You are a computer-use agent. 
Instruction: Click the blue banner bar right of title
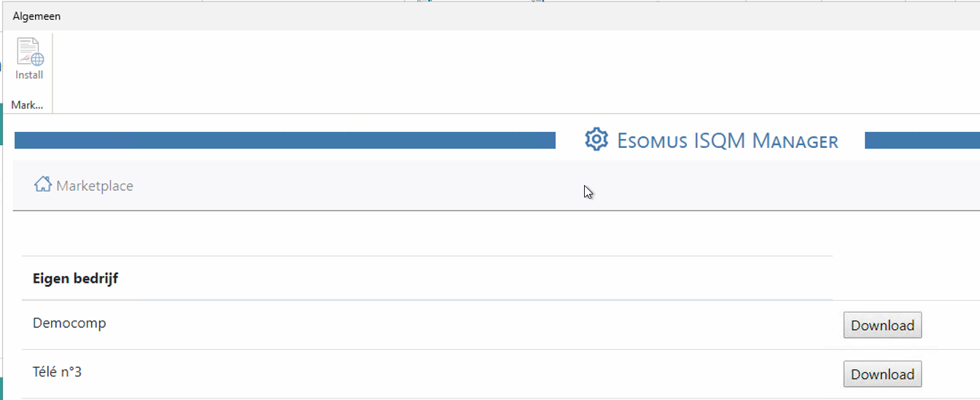[x=922, y=140]
